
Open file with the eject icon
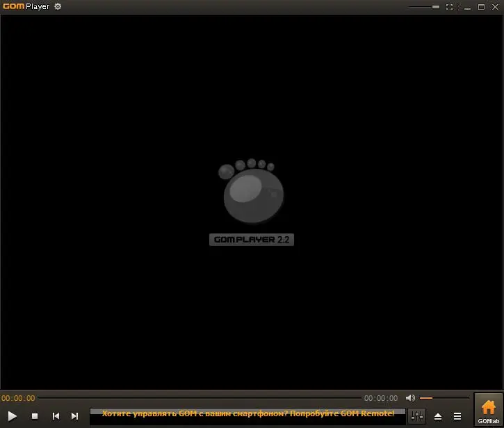pyautogui.click(x=438, y=416)
